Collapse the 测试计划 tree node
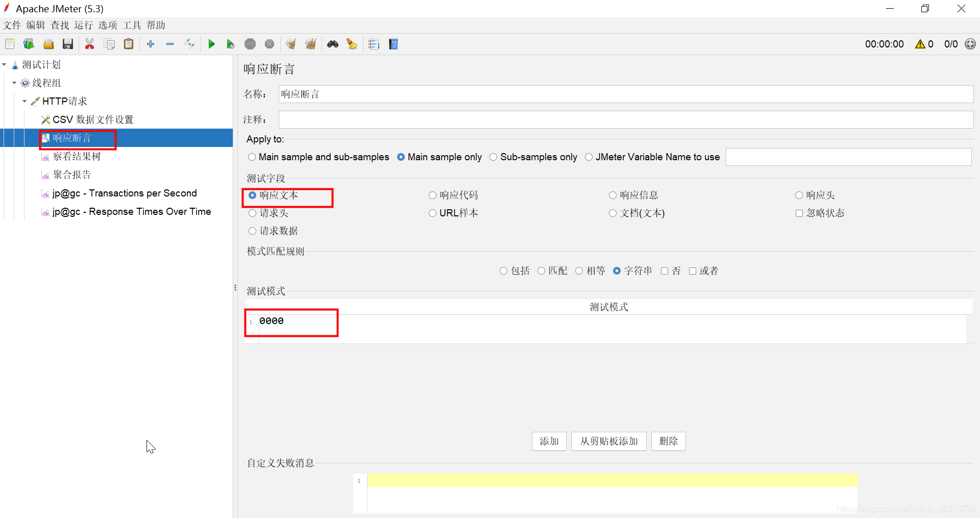 pyautogui.click(x=4, y=65)
